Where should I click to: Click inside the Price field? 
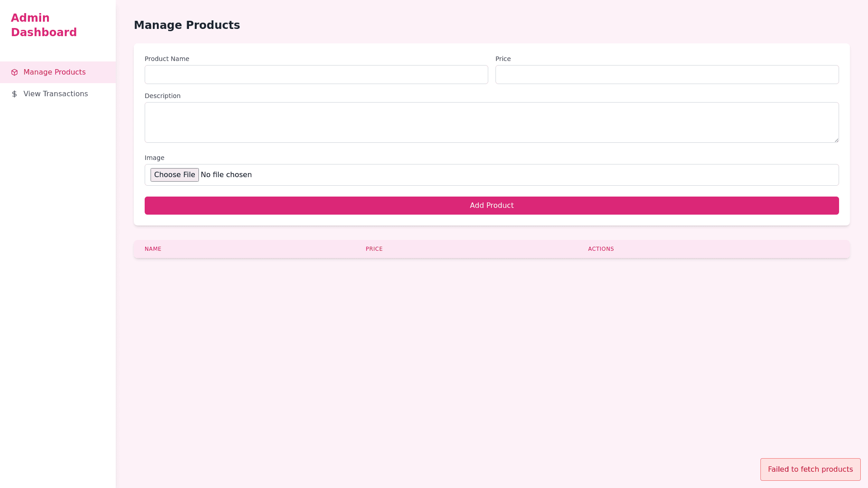[667, 75]
